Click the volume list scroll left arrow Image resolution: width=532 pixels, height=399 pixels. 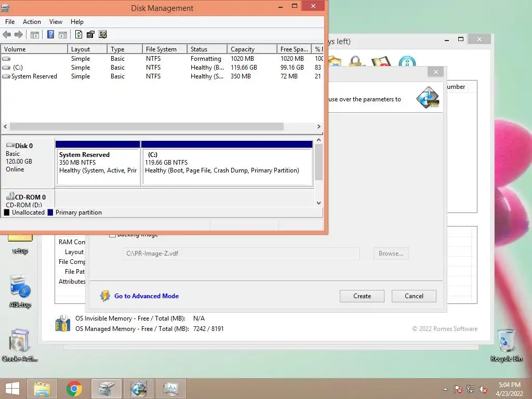[x=5, y=126]
